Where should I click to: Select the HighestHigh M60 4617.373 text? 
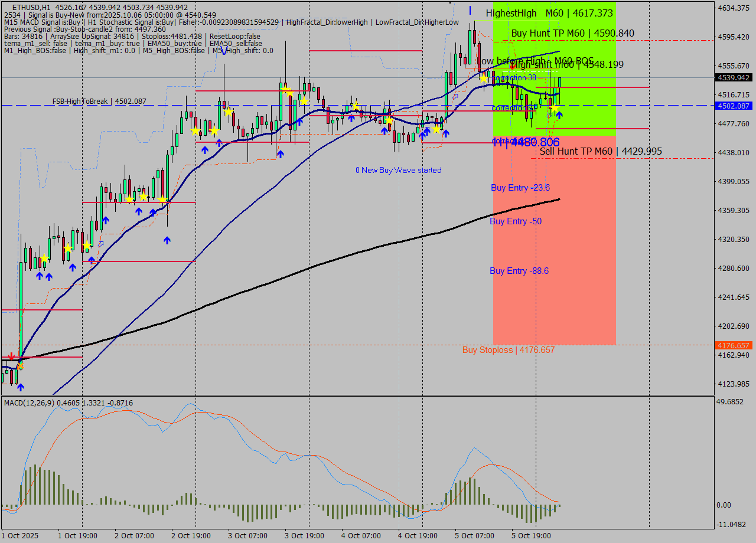(x=548, y=12)
